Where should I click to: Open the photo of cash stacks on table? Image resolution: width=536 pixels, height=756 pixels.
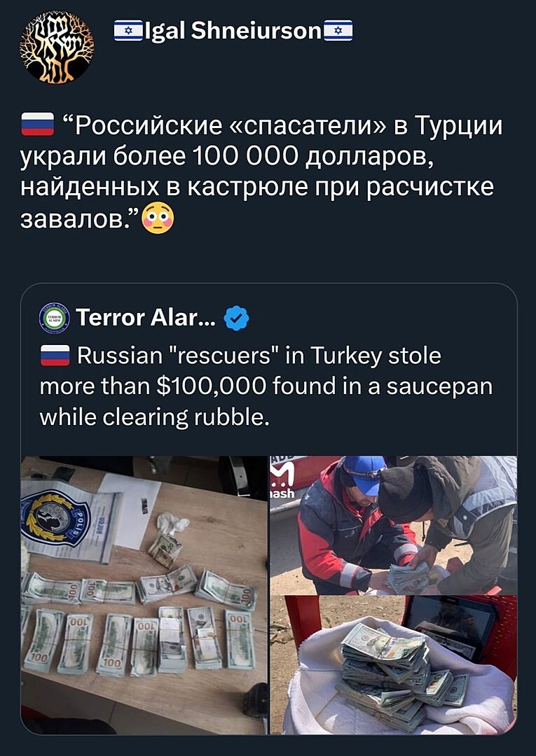click(x=144, y=595)
